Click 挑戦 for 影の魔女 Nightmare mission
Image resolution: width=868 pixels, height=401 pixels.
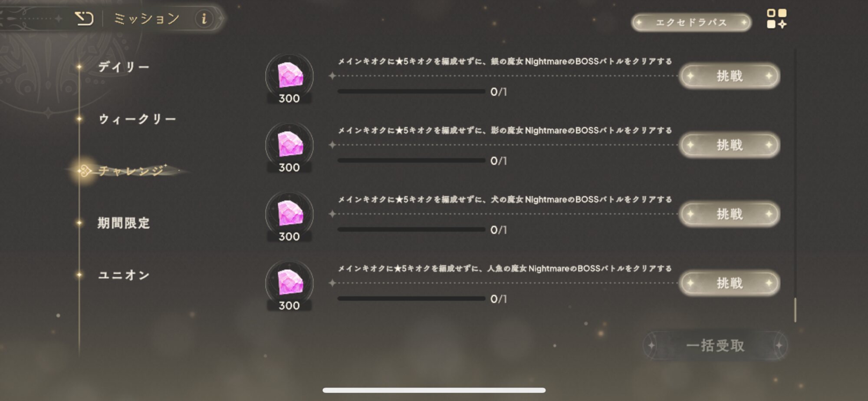pos(730,145)
